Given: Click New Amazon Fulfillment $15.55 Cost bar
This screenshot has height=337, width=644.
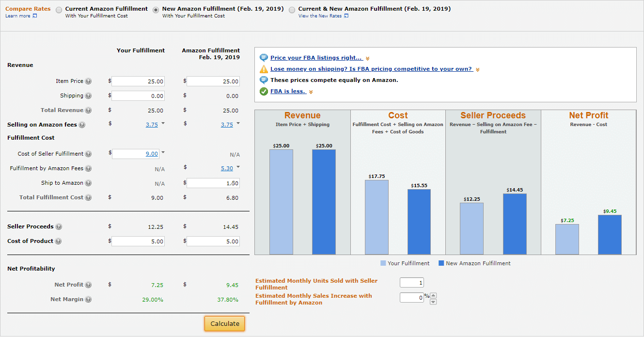Looking at the screenshot, I should coord(419,222).
